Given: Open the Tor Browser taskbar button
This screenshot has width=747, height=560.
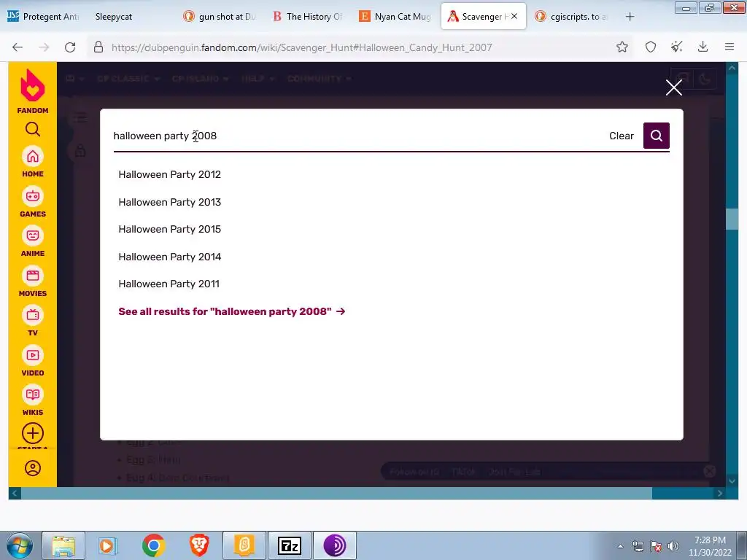Looking at the screenshot, I should pos(334,545).
